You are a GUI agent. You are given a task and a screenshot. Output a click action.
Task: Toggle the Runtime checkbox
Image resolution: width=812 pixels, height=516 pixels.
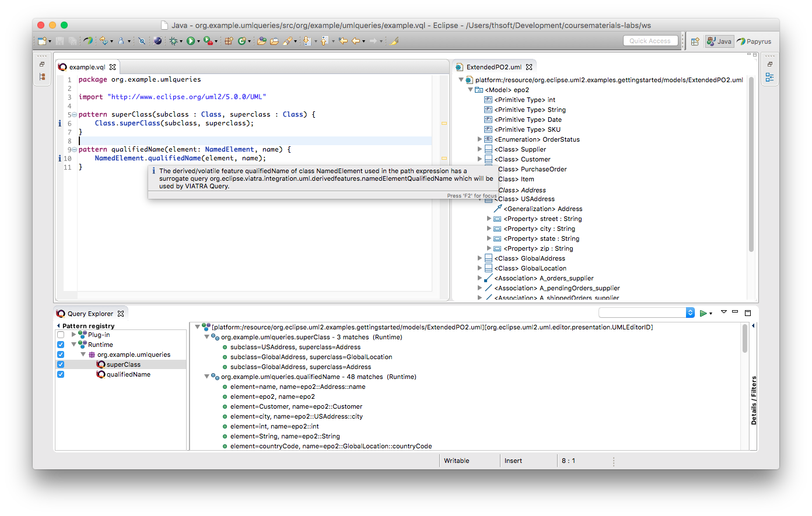61,345
